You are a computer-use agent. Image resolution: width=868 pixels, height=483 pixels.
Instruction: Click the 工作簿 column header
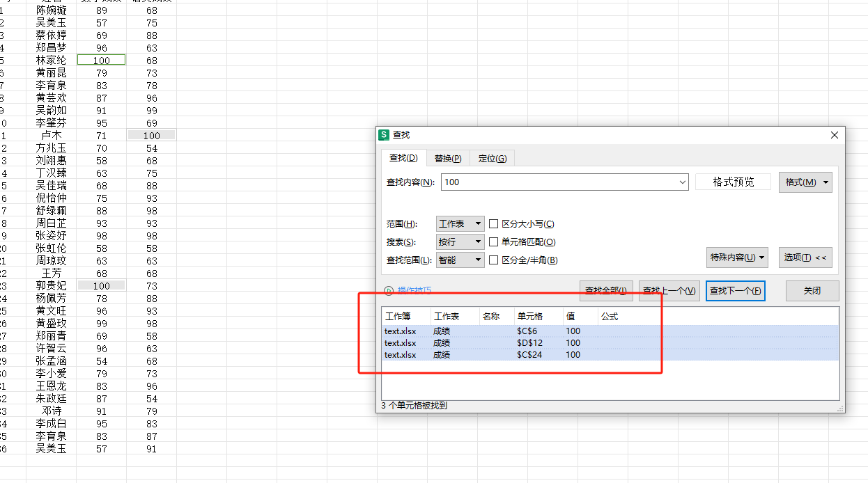click(x=406, y=317)
